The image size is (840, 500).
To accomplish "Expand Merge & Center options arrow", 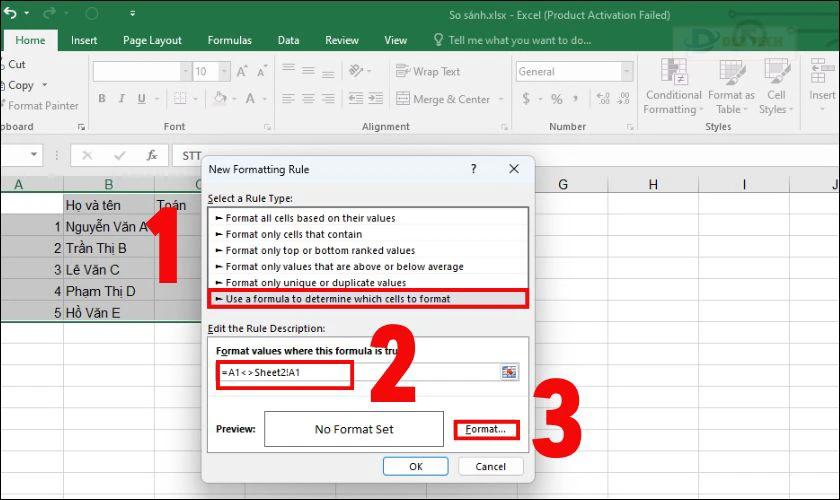I will 501,99.
